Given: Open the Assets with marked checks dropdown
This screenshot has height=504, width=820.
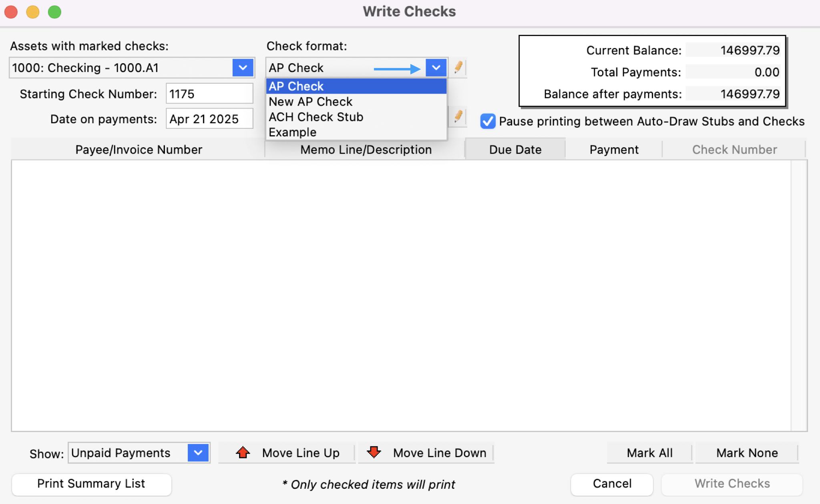Looking at the screenshot, I should [x=243, y=68].
